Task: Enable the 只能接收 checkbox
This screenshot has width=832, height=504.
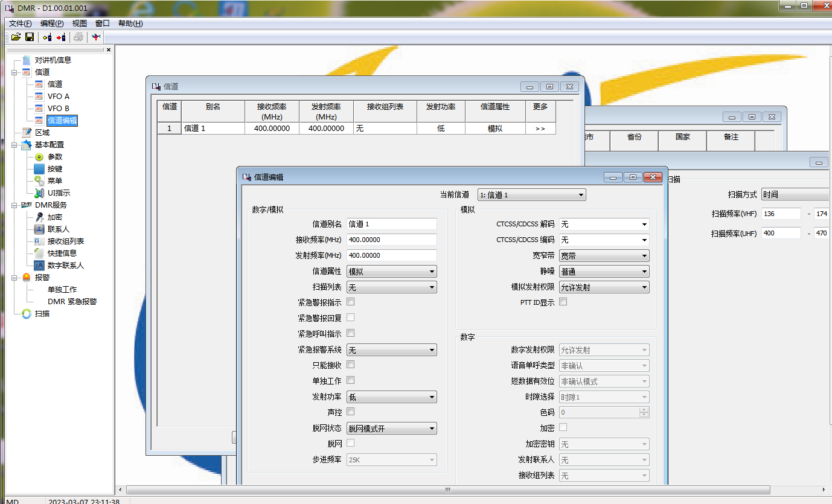Action: [x=350, y=365]
